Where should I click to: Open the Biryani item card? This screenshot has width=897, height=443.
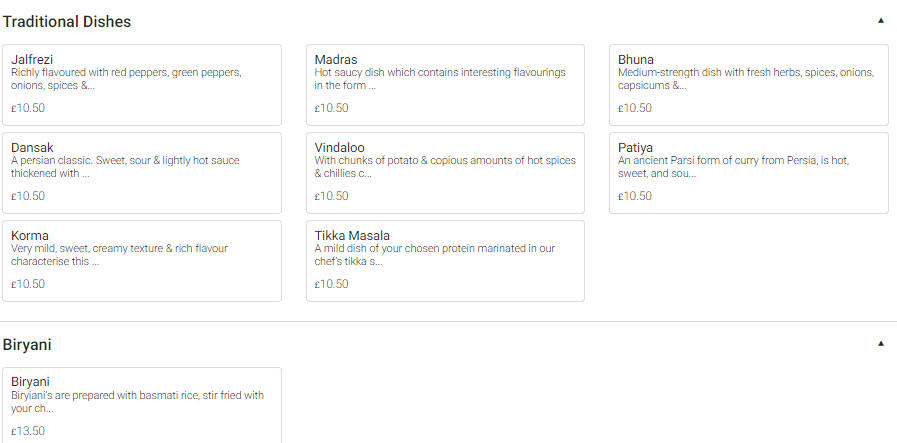141,405
